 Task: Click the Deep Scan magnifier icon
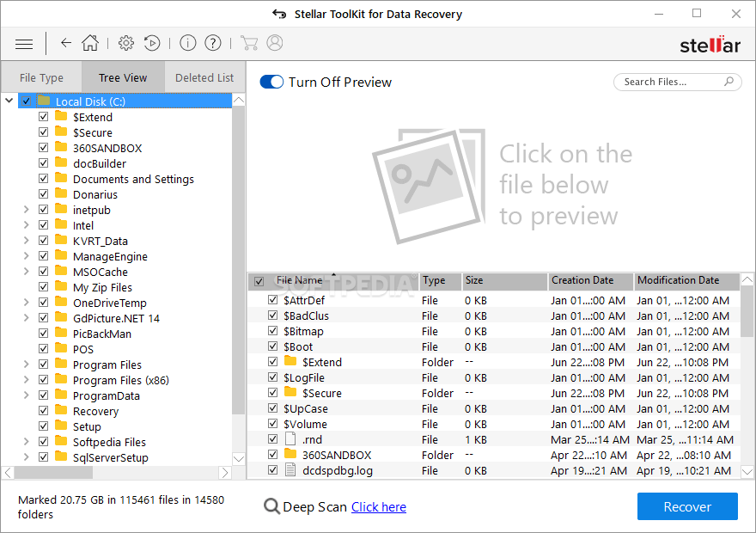(x=272, y=506)
